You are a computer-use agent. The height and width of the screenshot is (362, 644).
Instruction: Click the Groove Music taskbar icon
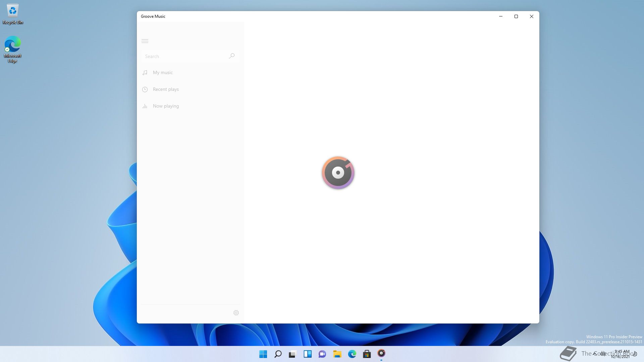pyautogui.click(x=381, y=354)
